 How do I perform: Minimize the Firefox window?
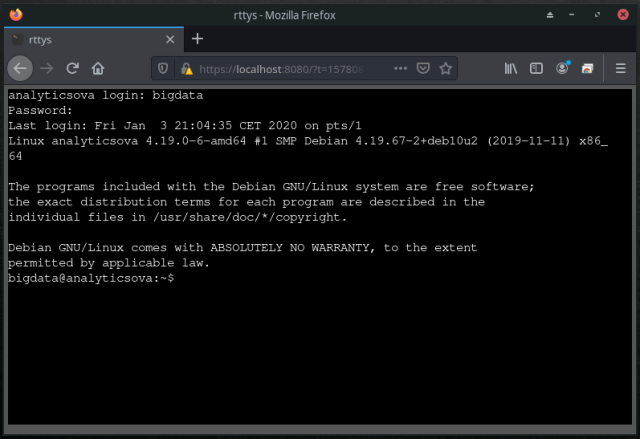[x=571, y=15]
